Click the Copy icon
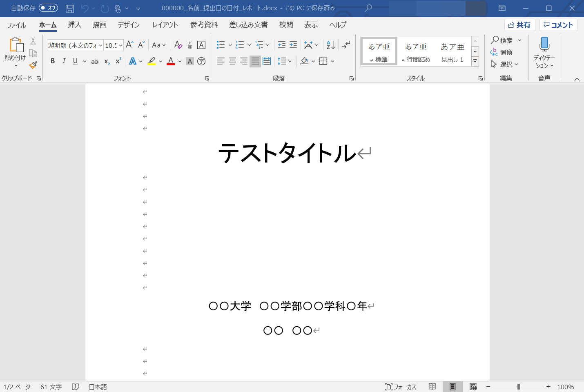The width and height of the screenshot is (584, 392). [x=33, y=53]
